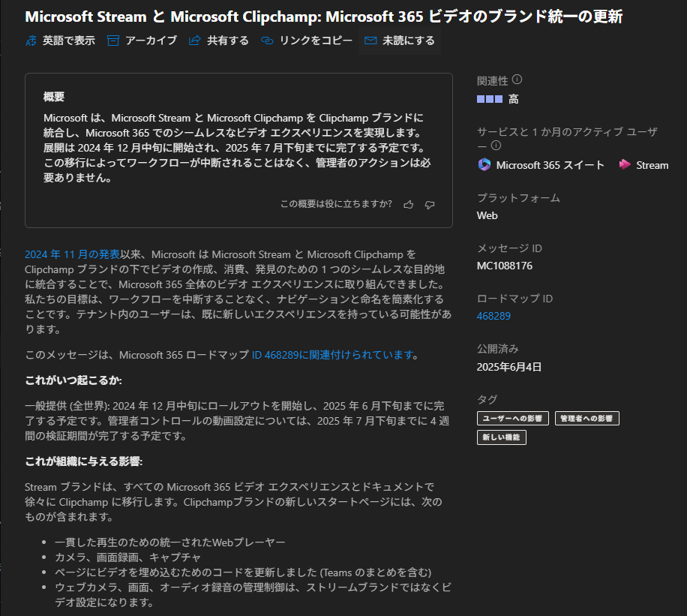Click the 公開済み section label
Screen dimensions: 687x616
[x=498, y=349]
